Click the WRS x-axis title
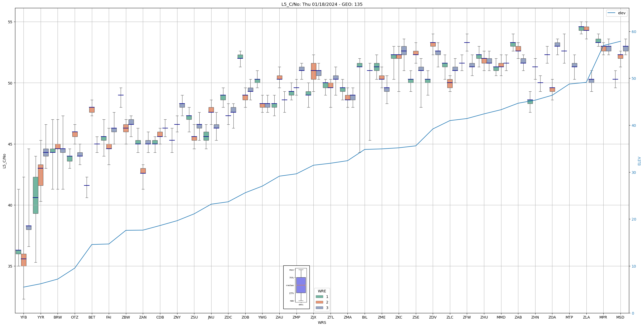The image size is (644, 327). (322, 323)
